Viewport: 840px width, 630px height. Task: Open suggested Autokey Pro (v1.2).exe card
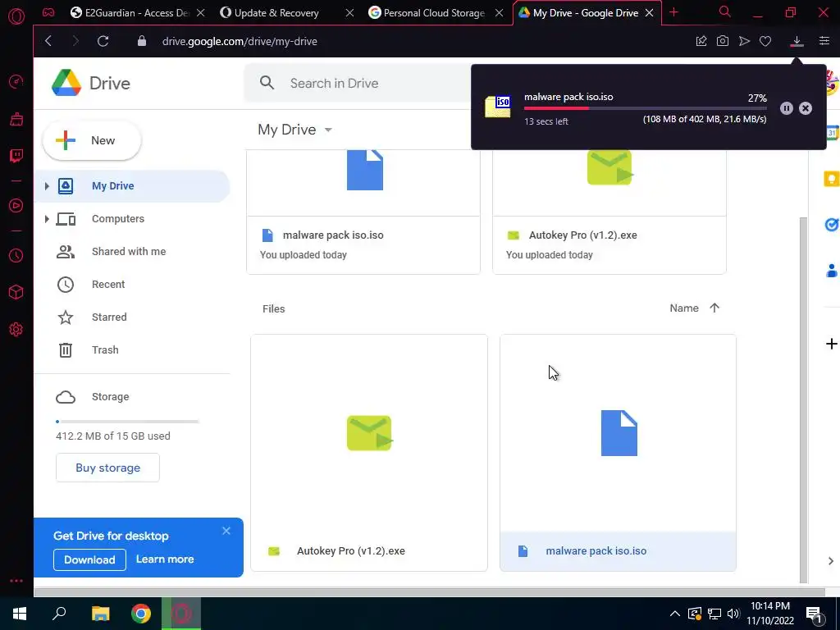(609, 212)
